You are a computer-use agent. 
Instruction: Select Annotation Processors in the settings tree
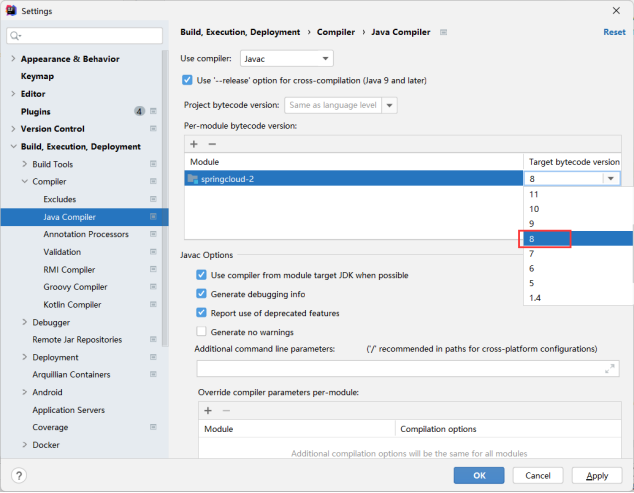(86, 234)
